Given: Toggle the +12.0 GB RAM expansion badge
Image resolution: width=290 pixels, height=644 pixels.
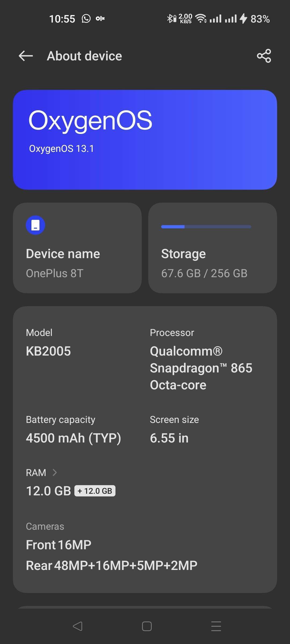Looking at the screenshot, I should (x=95, y=490).
